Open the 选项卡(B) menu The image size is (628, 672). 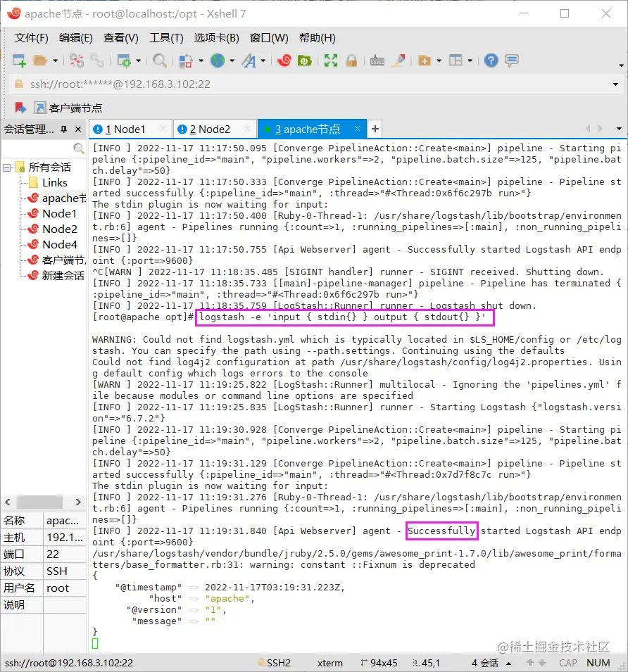point(216,38)
